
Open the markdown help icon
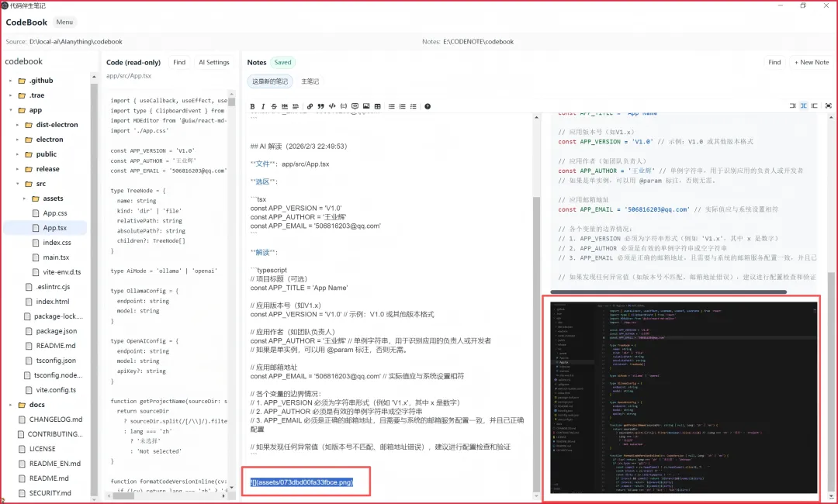tap(428, 106)
